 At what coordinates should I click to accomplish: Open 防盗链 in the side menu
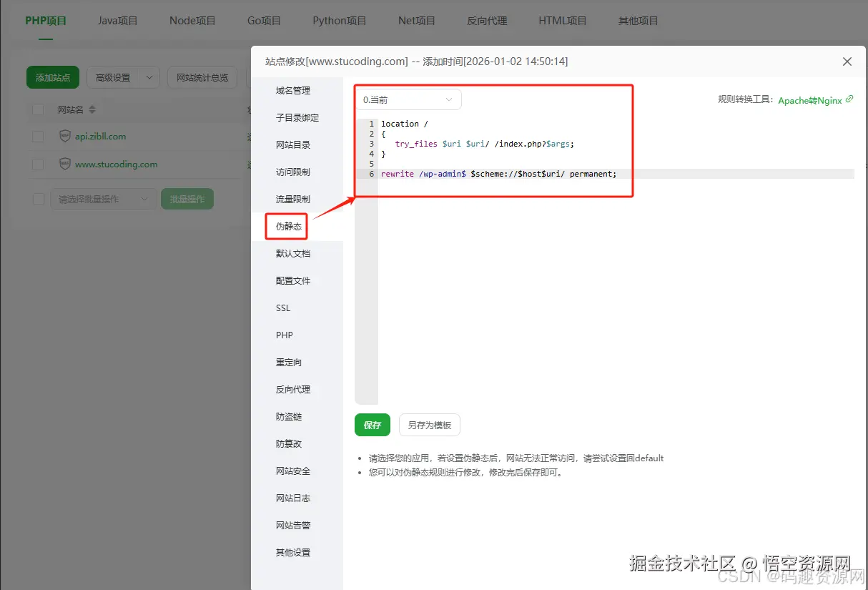(289, 417)
